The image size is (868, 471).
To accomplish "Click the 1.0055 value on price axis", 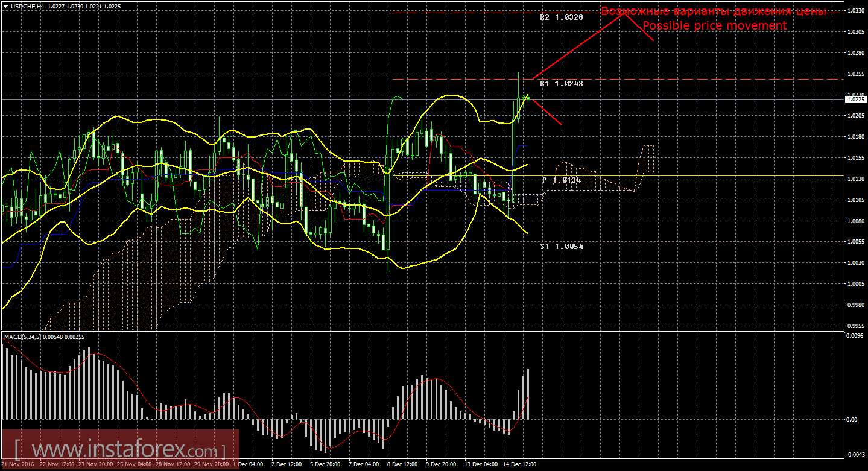I will tap(857, 241).
